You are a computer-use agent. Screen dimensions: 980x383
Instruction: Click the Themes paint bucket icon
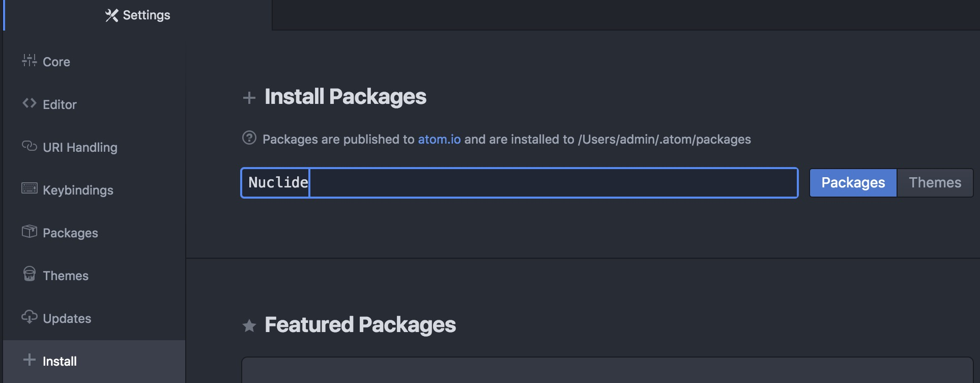[x=30, y=274]
